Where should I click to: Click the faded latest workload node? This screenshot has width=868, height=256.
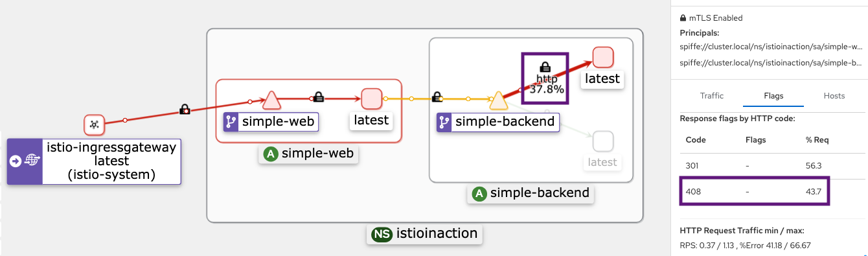(602, 141)
